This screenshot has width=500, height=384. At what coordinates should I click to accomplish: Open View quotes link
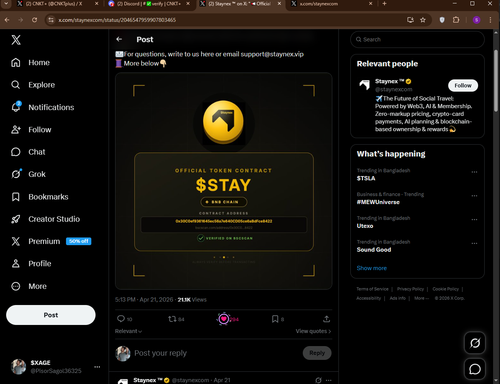(313, 331)
